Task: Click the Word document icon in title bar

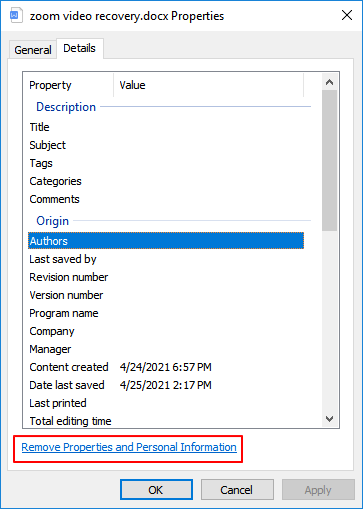Action: pos(16,15)
